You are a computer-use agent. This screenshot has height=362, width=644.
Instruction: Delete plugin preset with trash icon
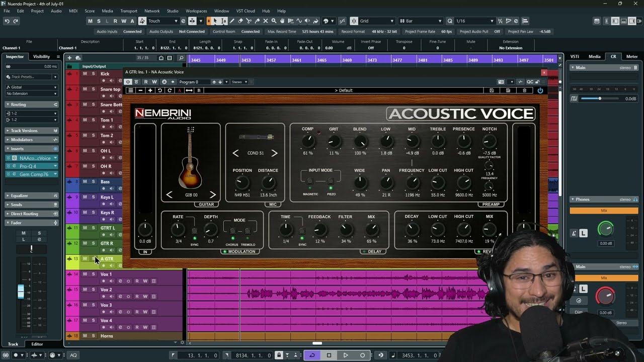(x=524, y=90)
